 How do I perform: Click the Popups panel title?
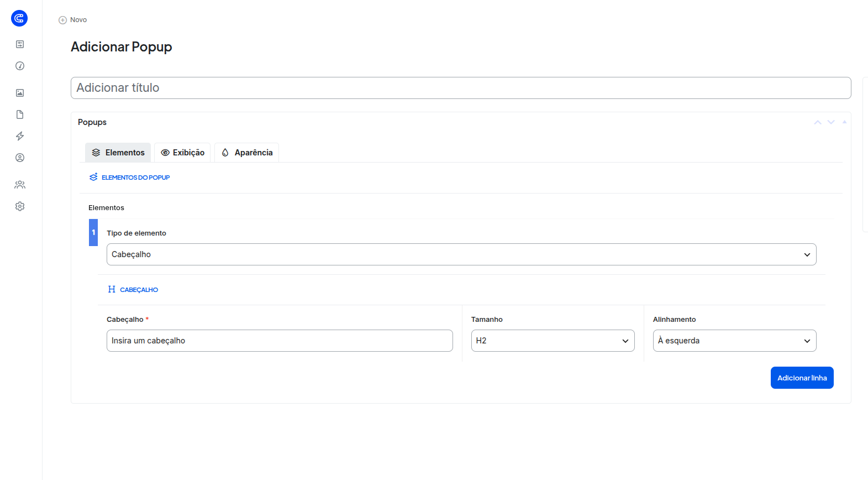pos(92,122)
